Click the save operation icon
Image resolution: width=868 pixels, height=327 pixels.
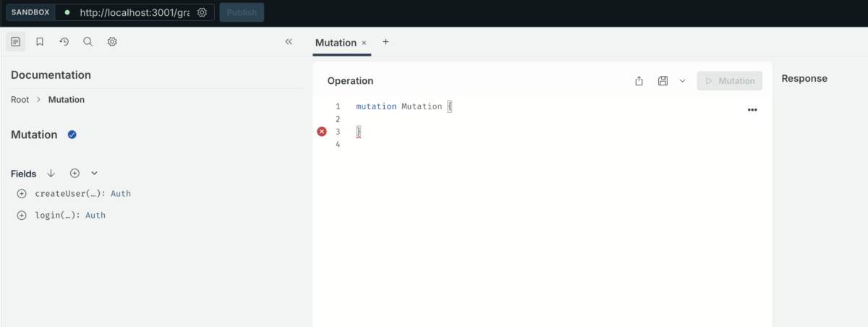pos(663,81)
